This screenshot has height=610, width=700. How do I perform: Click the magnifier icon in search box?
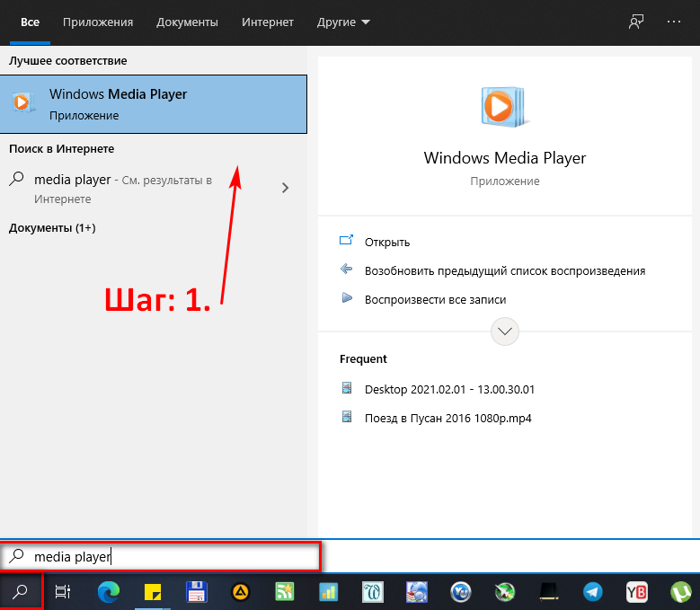17,555
